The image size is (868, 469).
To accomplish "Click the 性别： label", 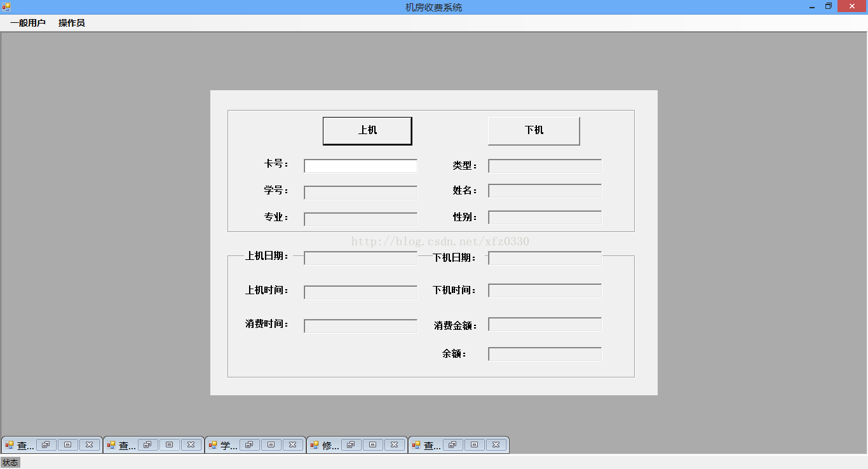I will tap(465, 217).
